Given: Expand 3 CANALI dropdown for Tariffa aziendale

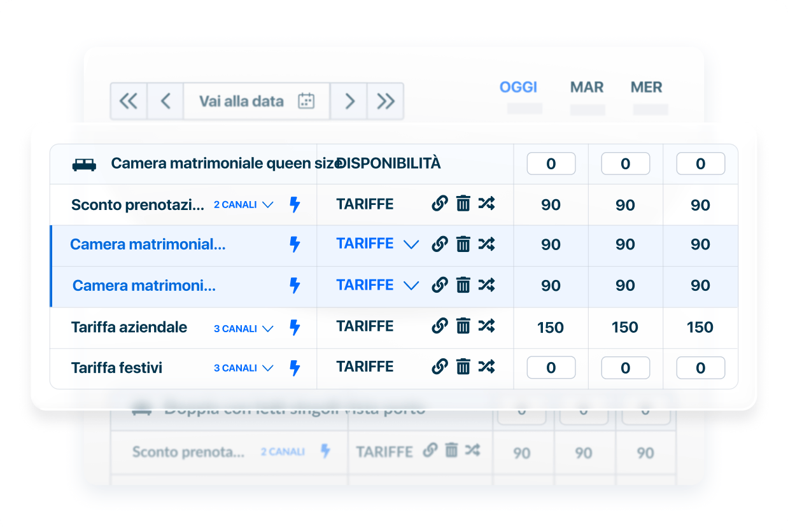Looking at the screenshot, I should tap(244, 328).
